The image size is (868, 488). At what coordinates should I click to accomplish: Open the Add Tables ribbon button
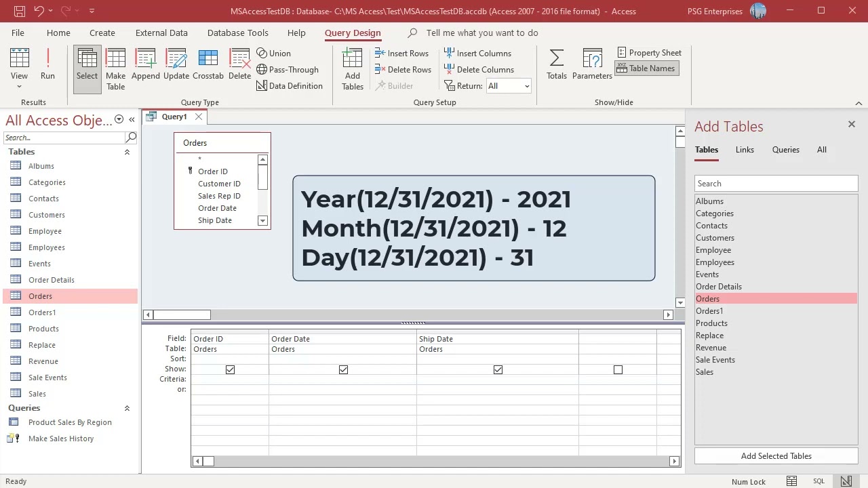[353, 68]
